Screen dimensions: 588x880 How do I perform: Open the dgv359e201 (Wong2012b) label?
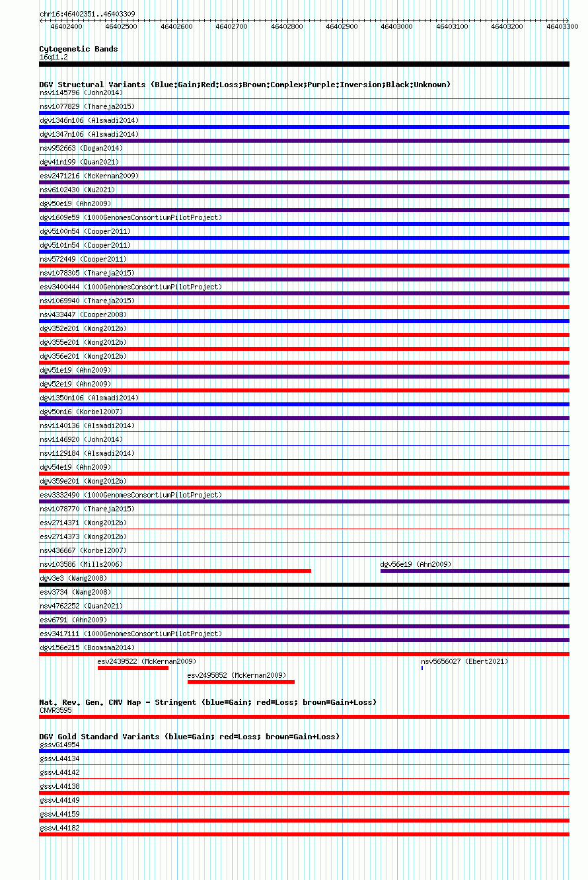point(83,482)
